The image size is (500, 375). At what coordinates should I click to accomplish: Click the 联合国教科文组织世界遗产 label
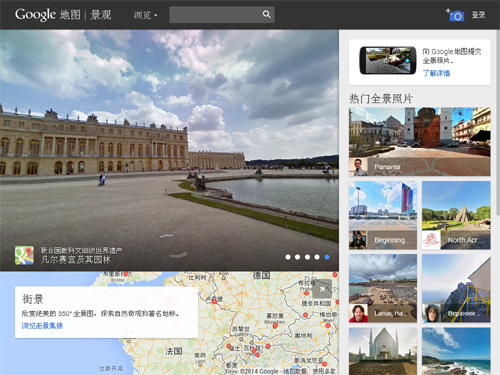tap(82, 250)
